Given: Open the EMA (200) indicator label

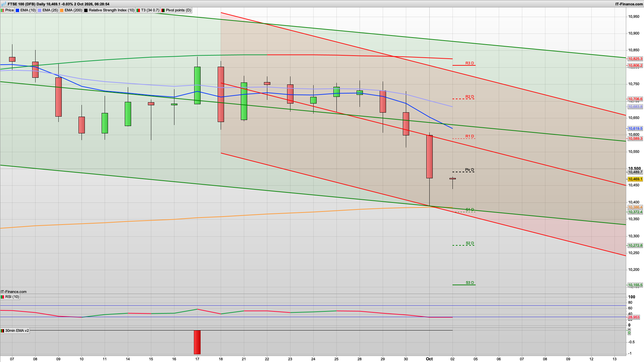Looking at the screenshot, I should [73, 10].
